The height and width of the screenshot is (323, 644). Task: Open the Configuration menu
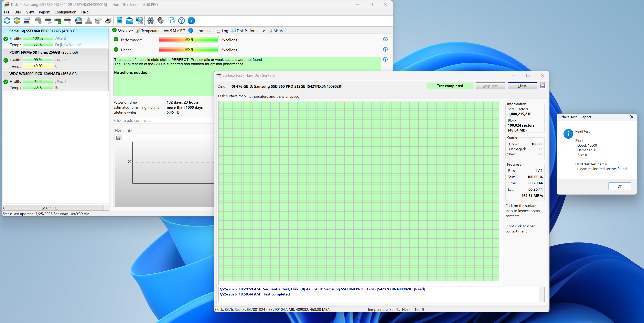(x=65, y=12)
